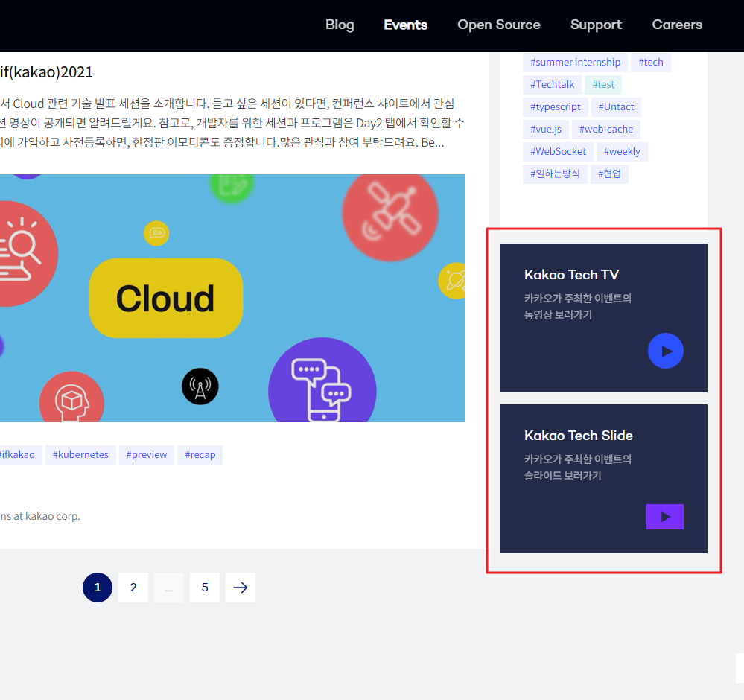Click the green pencil icon in the banner
Screen dimensions: 744x700
pos(232,188)
